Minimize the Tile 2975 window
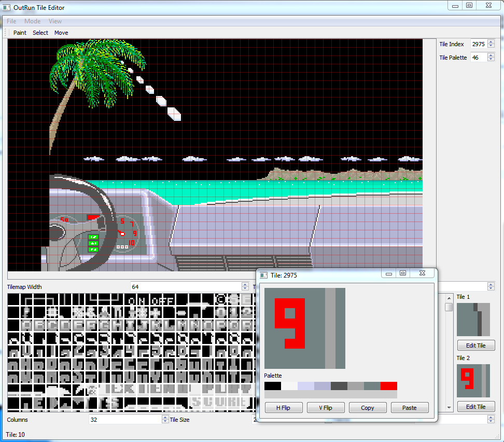 [389, 273]
